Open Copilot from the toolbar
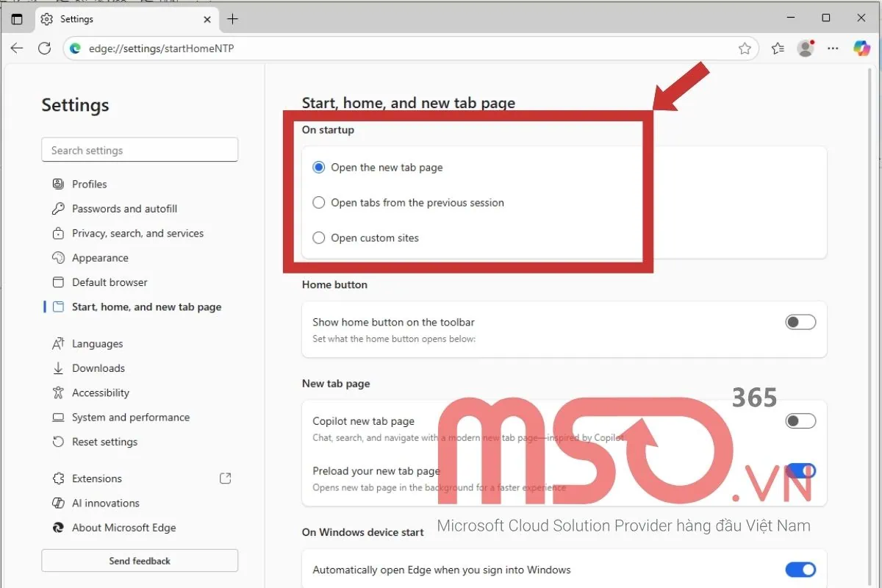 pos(861,48)
